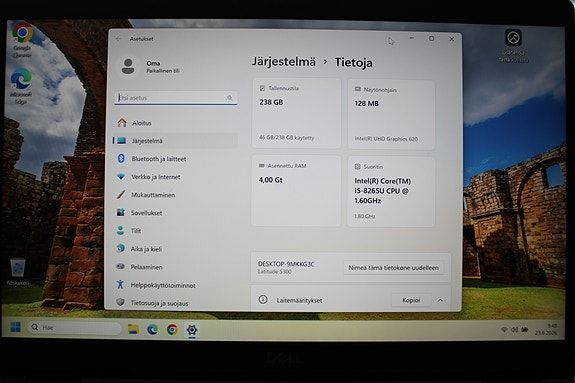
Task: Open Google Chrome desktop shortcut
Action: (x=22, y=40)
